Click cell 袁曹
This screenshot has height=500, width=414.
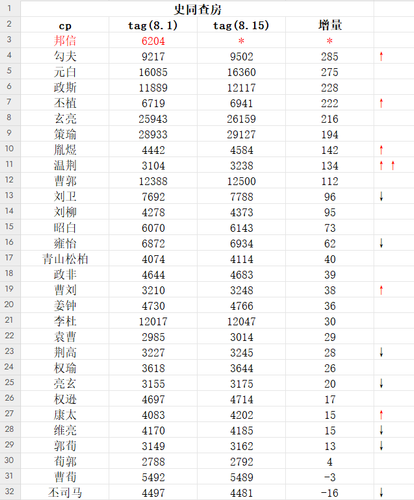[x=65, y=337]
